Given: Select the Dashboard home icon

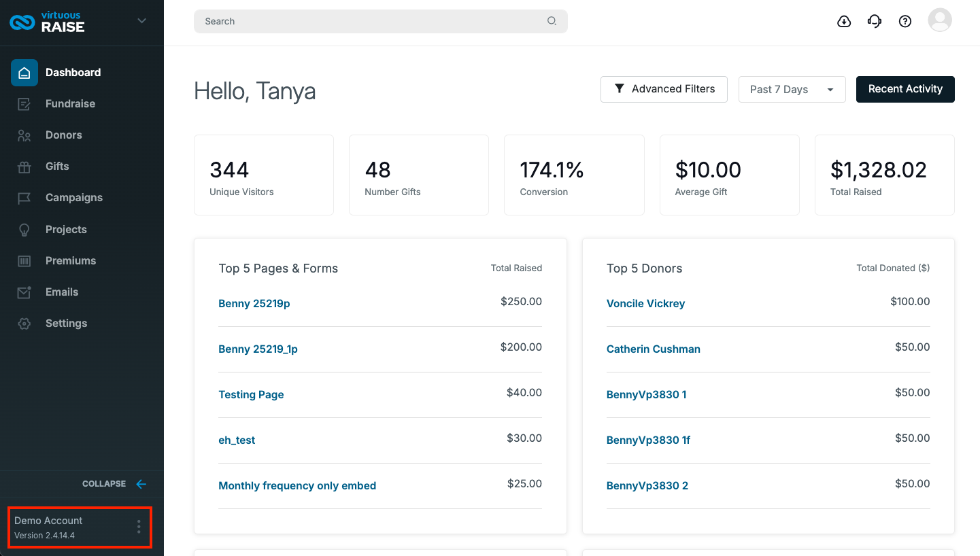Looking at the screenshot, I should tap(24, 73).
